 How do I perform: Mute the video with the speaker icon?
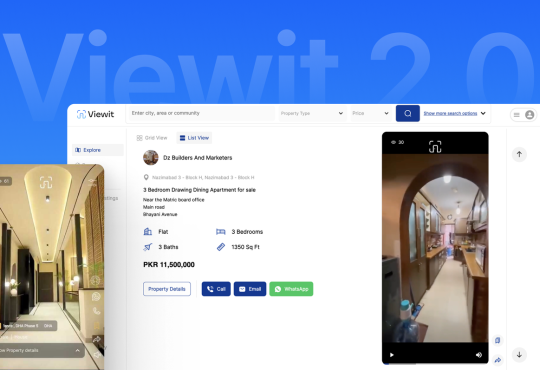[479, 355]
